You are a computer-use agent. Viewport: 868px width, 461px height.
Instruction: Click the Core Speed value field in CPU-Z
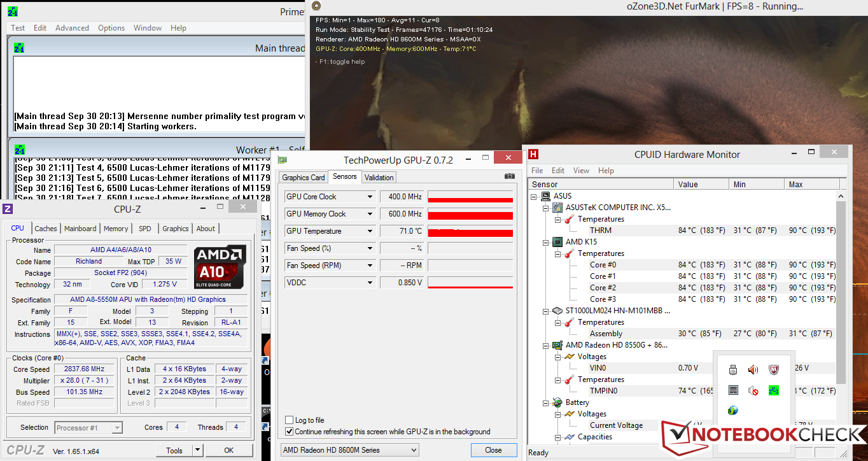point(84,369)
